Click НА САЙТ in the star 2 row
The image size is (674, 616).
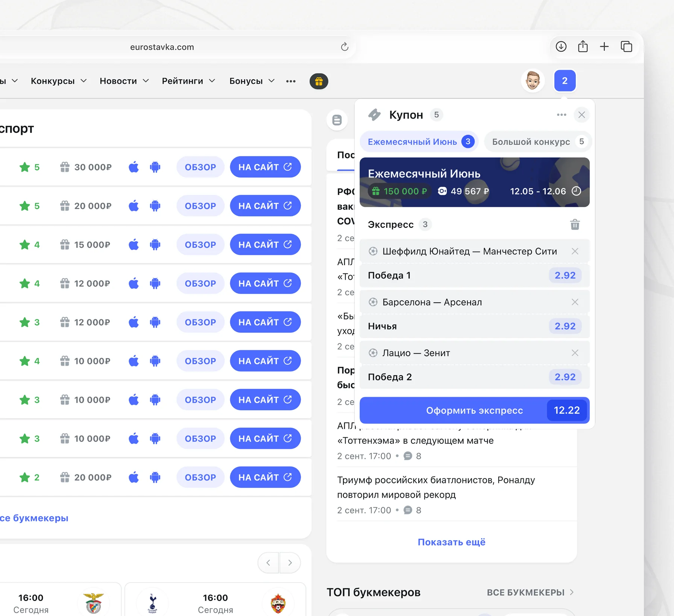265,477
